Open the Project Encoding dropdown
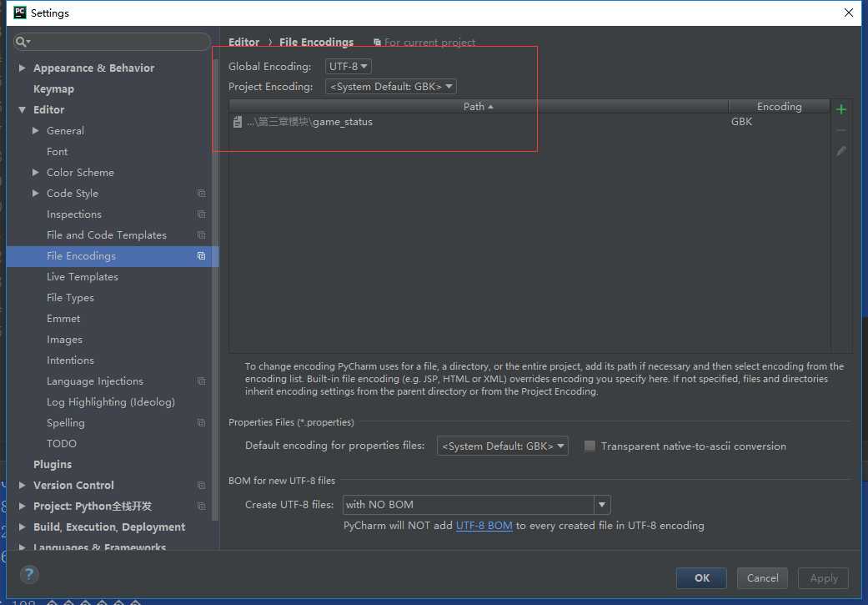Screen dimensions: 868x605 tap(391, 87)
